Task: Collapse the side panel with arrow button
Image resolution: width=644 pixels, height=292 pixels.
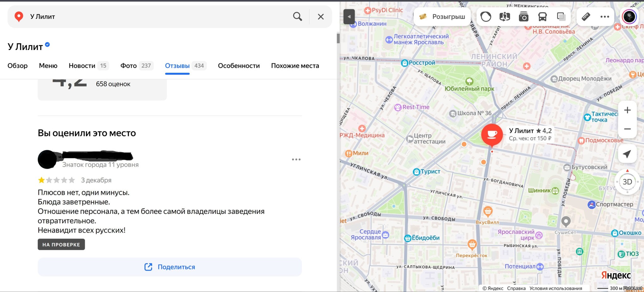Action: [349, 17]
